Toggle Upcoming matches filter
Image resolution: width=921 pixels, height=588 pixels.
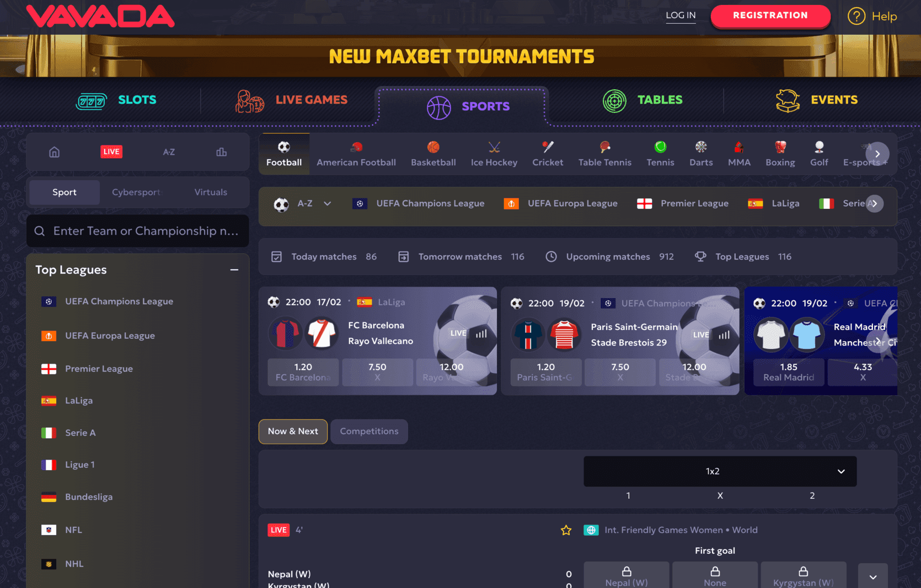[x=609, y=257]
